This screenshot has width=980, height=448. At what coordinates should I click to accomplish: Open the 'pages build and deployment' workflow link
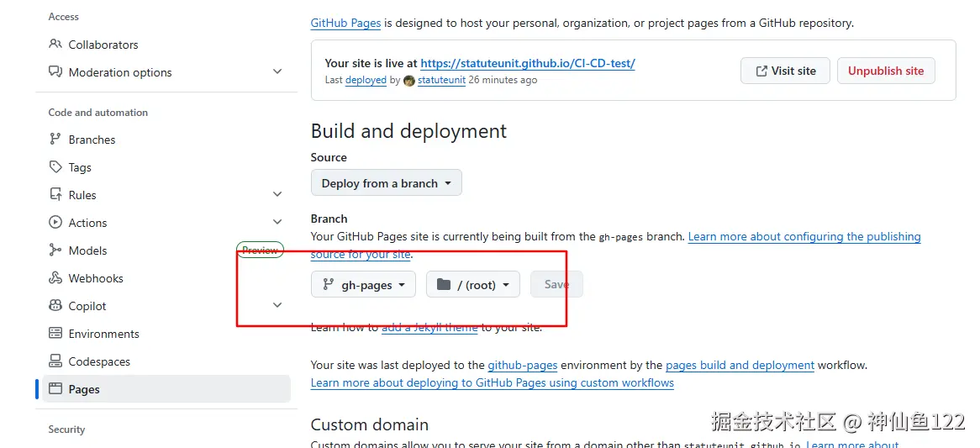740,366
